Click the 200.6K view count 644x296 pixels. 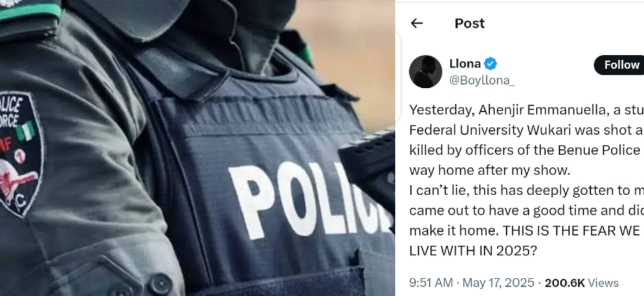pos(566,283)
